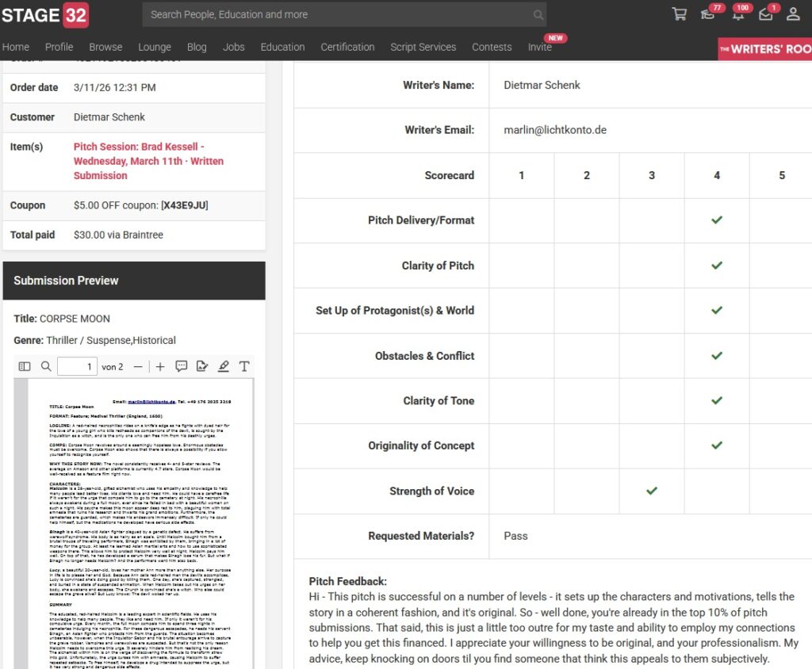Select the PDF highlighter tool
This screenshot has width=812, height=669.
pyautogui.click(x=224, y=366)
